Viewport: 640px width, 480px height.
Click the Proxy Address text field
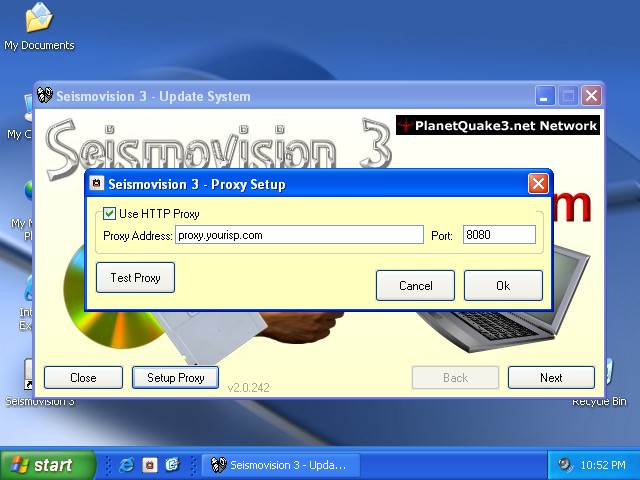point(299,235)
